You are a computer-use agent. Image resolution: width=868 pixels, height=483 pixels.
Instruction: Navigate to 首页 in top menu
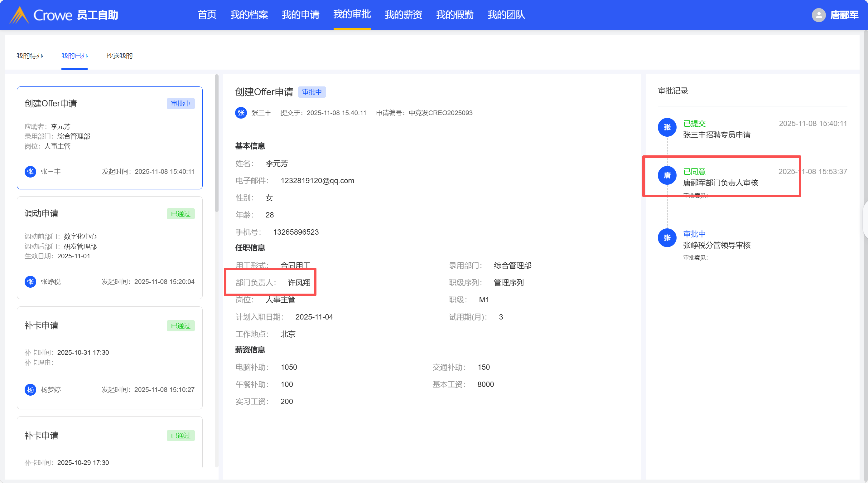point(207,15)
